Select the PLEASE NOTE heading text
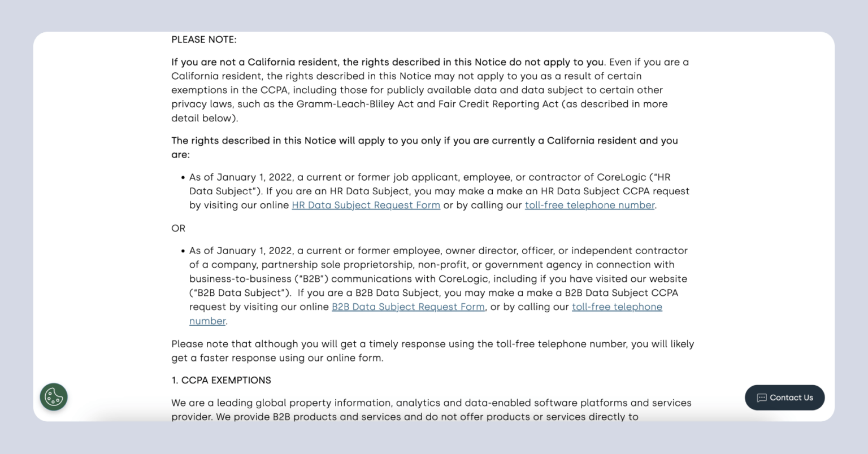 [x=205, y=40]
